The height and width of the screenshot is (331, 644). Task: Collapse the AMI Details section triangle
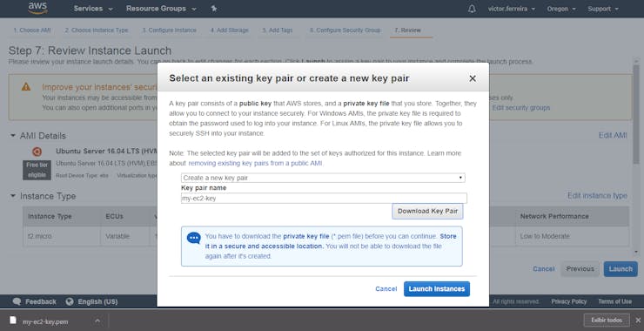point(13,135)
